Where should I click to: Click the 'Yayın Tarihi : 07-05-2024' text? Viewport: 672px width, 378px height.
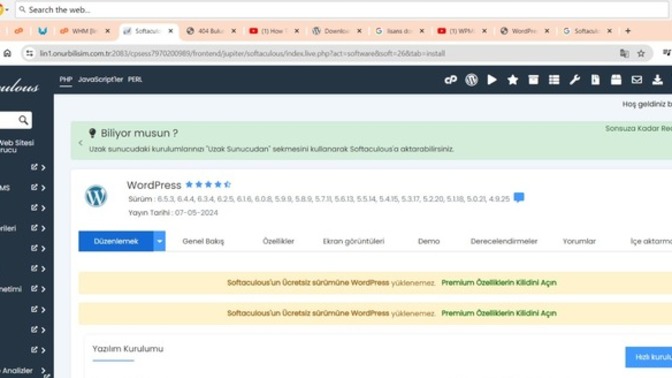(x=173, y=213)
